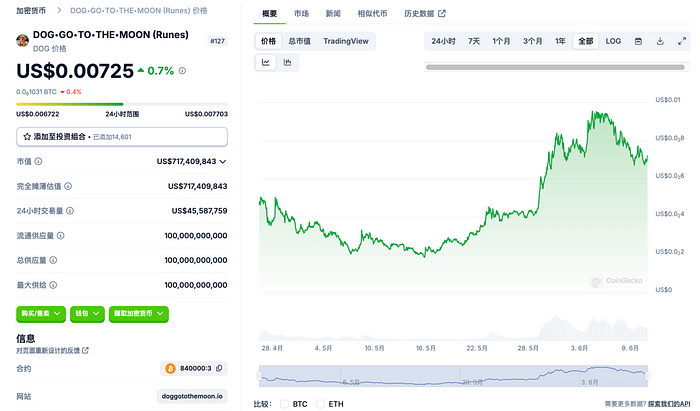Open the 购买/售卖 dropdown

[x=41, y=314]
